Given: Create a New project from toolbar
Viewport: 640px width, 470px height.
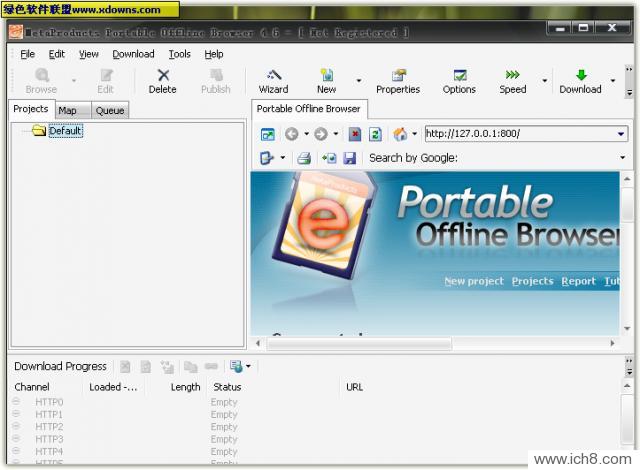Looking at the screenshot, I should [327, 81].
